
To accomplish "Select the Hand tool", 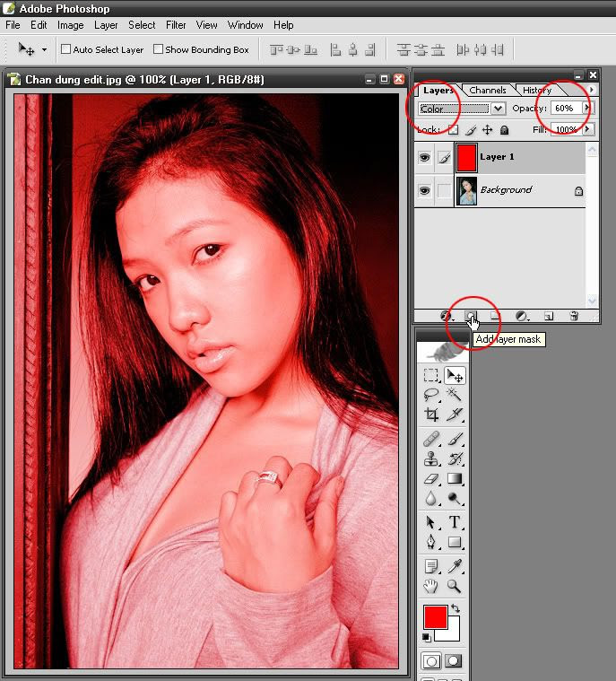I will click(x=430, y=586).
